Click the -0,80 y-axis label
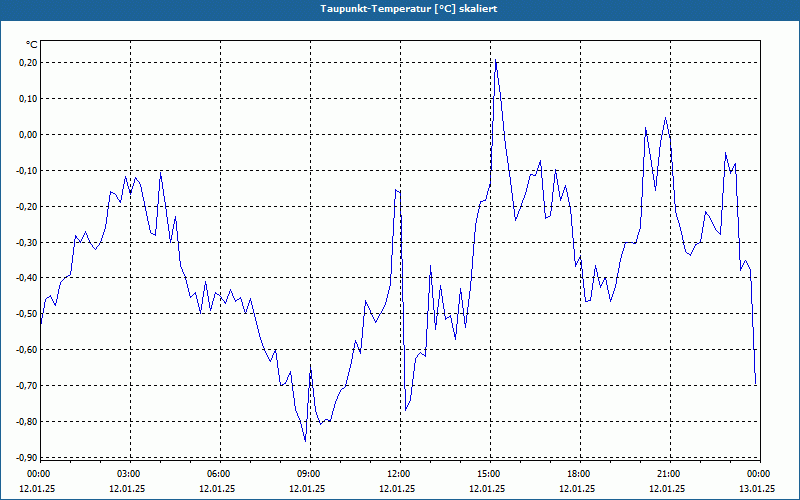 coord(27,421)
